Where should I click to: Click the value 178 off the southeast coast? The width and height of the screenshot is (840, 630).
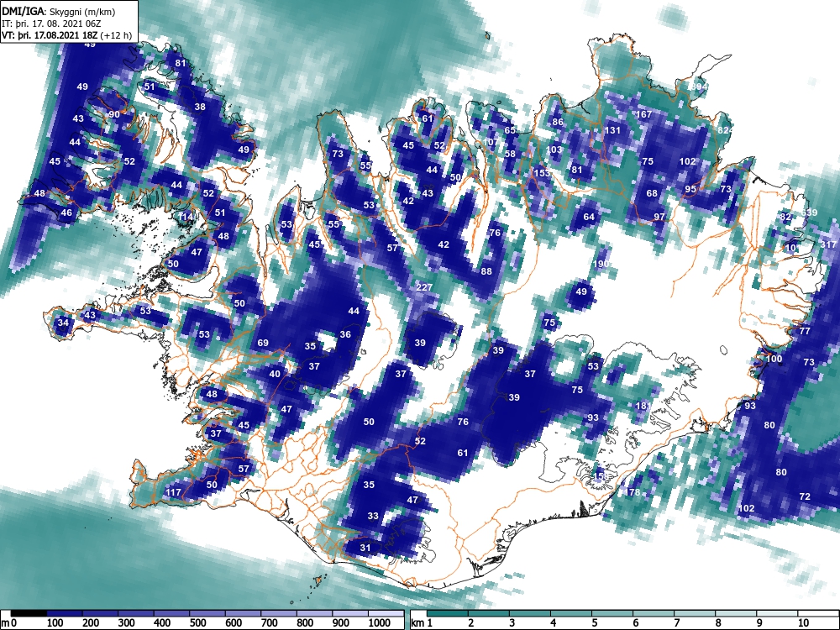633,492
